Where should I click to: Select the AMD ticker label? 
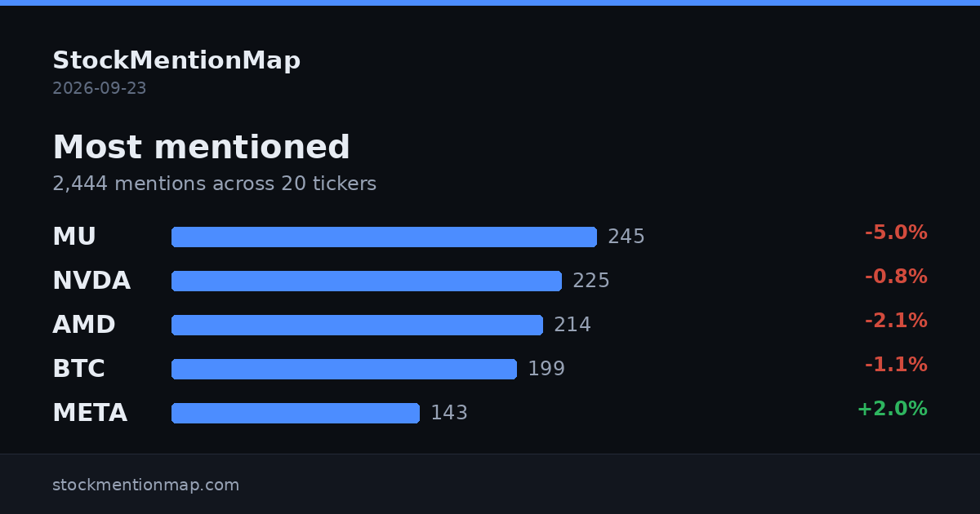click(84, 325)
